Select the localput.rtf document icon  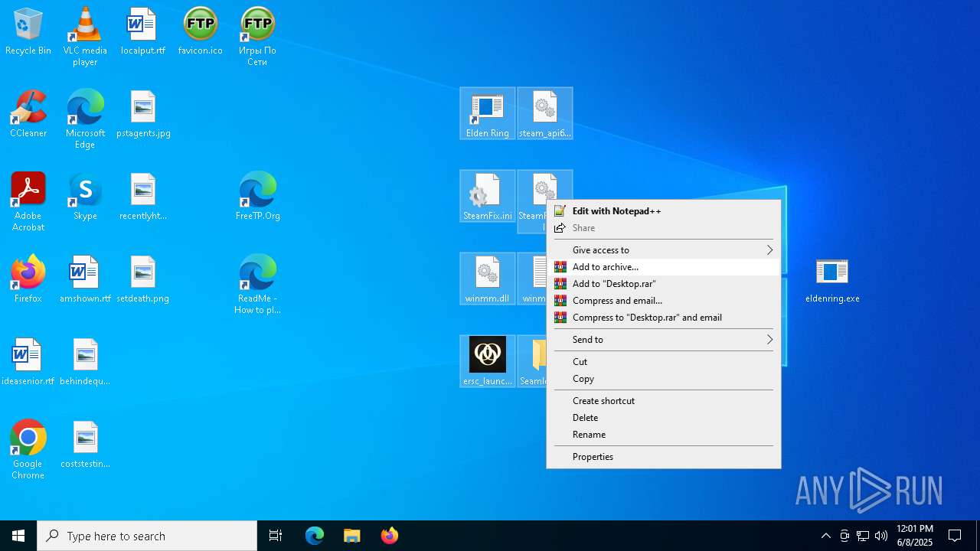(x=143, y=32)
